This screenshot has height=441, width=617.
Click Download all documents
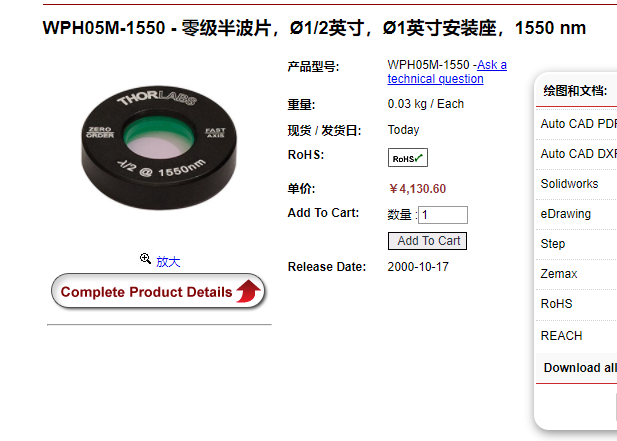pyautogui.click(x=580, y=367)
